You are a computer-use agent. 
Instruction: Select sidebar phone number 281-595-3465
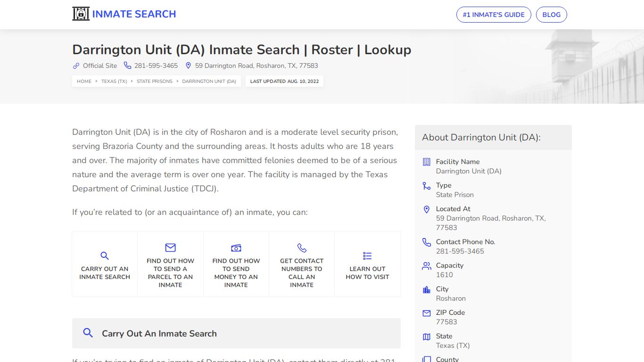pos(460,251)
